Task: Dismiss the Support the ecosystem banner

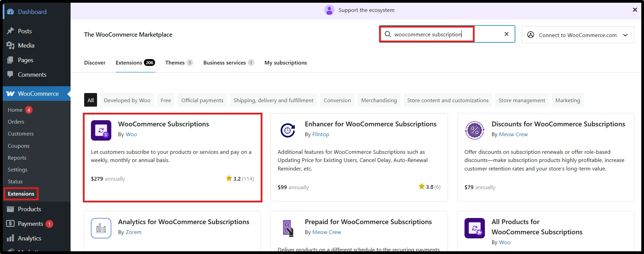Action: (x=635, y=10)
